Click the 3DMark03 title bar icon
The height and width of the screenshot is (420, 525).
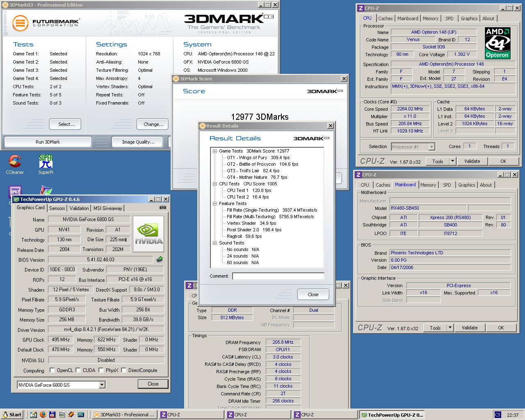pos(5,5)
